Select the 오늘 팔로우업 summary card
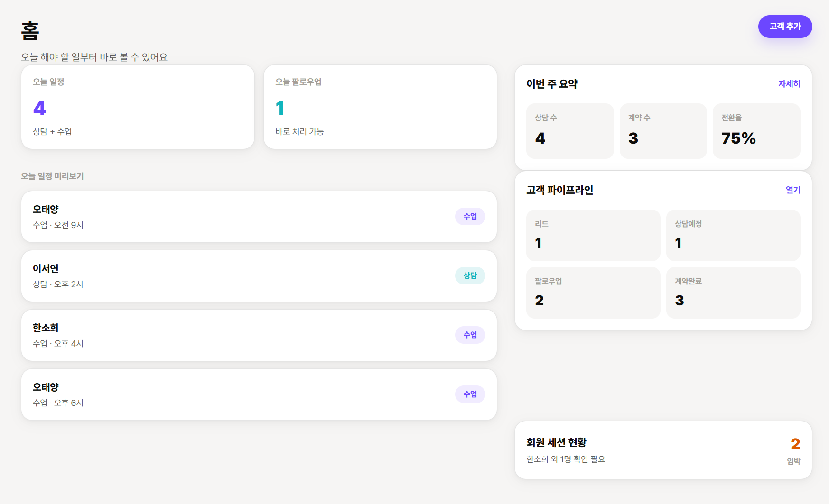Screen dimensions: 829x504 point(380,107)
